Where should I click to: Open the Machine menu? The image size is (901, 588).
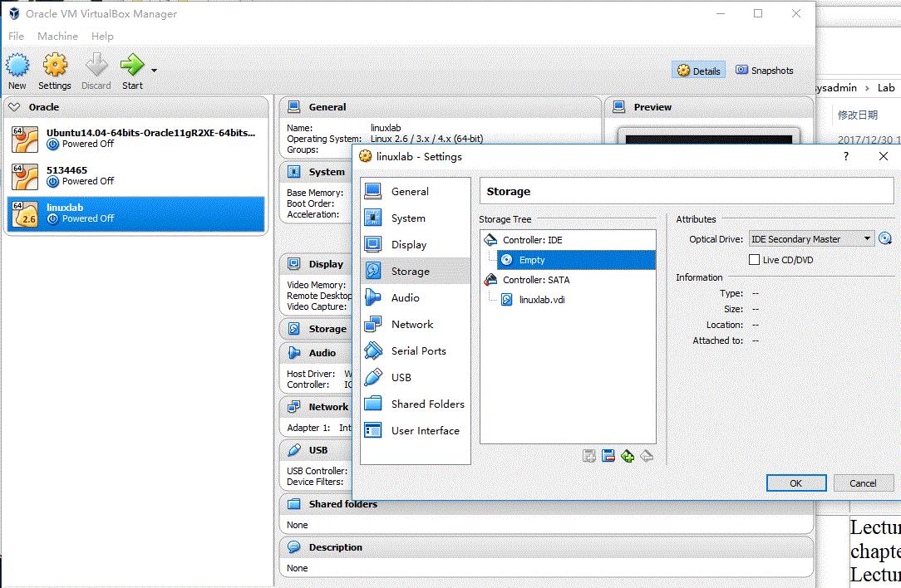coord(57,37)
